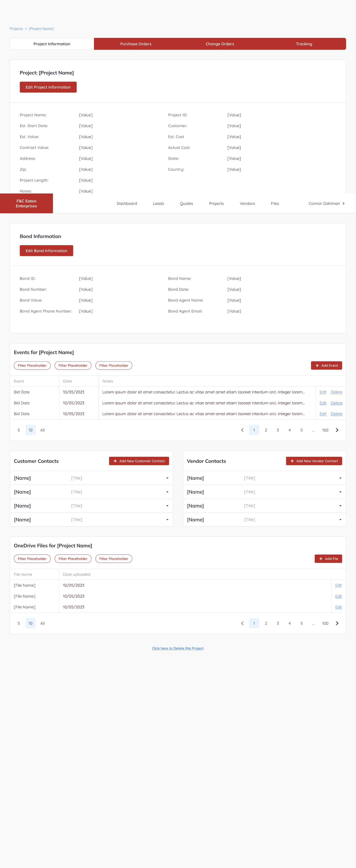Click the Add Event button
Screen dimensions: 356x868
pyautogui.click(x=326, y=366)
